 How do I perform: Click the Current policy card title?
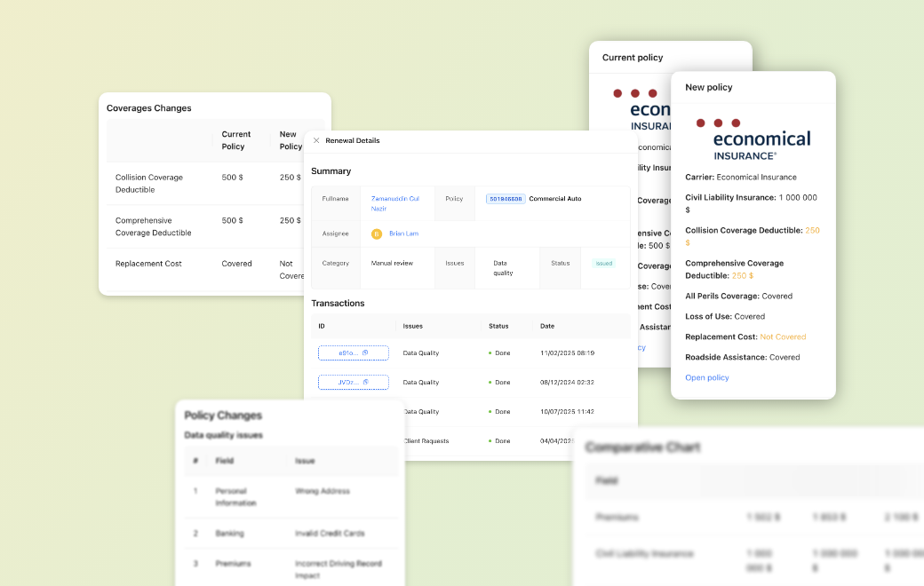tap(633, 58)
